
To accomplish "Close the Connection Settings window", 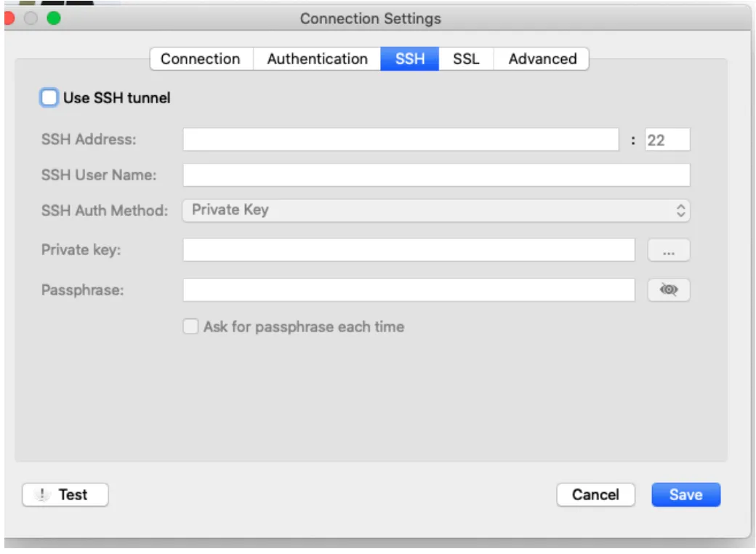I will tap(9, 18).
